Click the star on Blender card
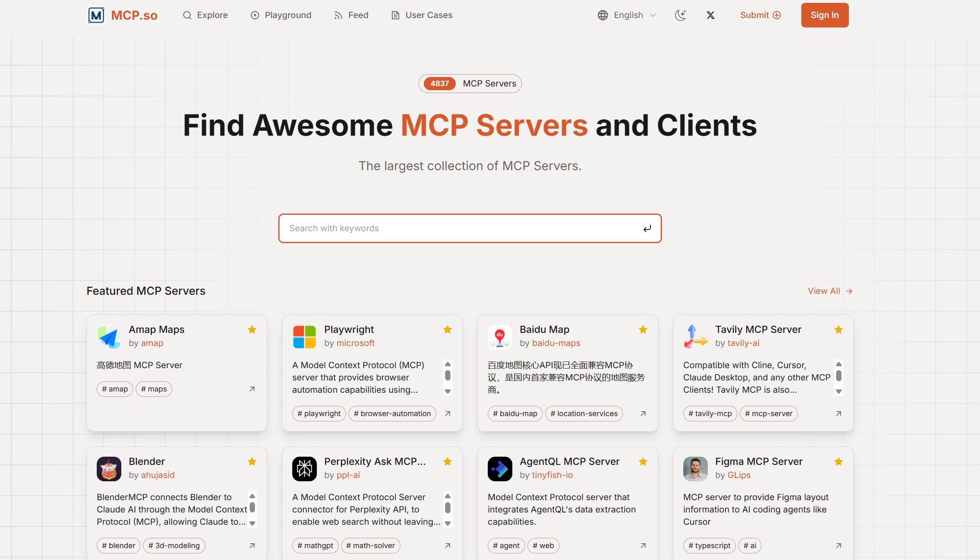This screenshot has width=980, height=560. (252, 462)
